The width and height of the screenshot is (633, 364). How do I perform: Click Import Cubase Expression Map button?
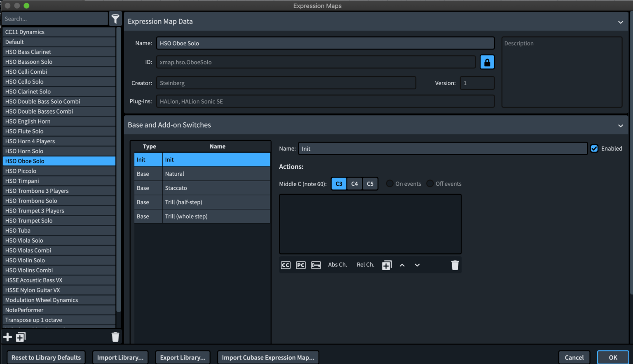click(x=268, y=357)
